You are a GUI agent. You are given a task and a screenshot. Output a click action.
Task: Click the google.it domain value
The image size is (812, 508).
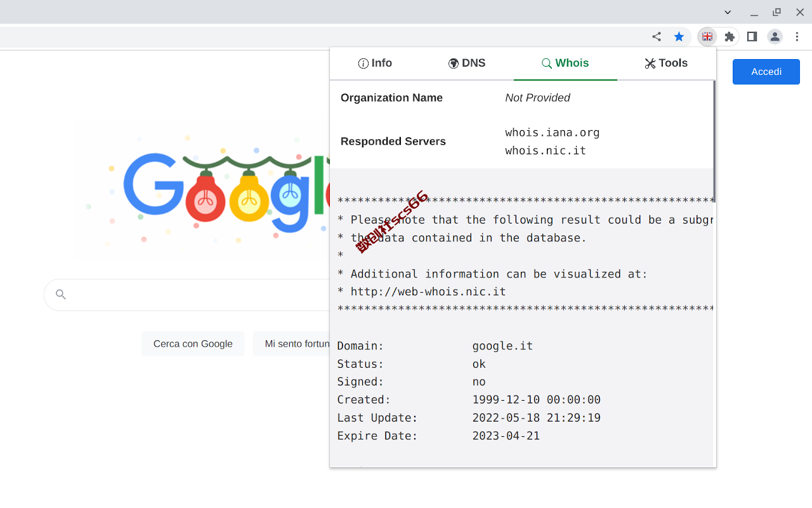click(502, 346)
